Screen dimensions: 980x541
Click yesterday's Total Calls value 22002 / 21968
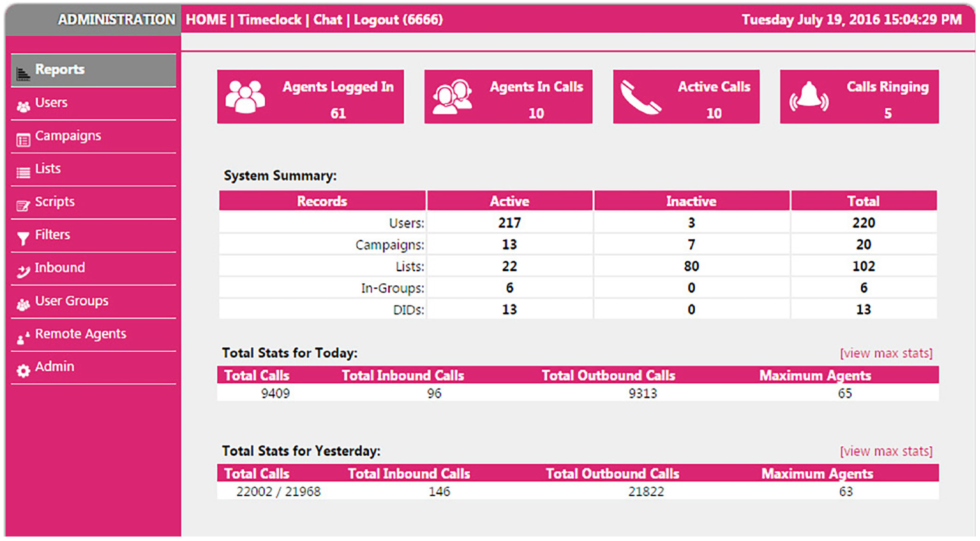click(x=278, y=492)
